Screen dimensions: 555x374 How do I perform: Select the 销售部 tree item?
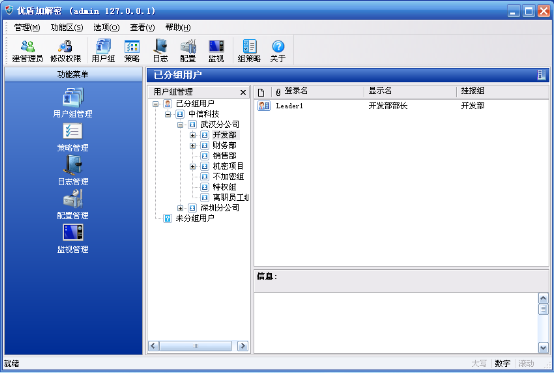[224, 156]
